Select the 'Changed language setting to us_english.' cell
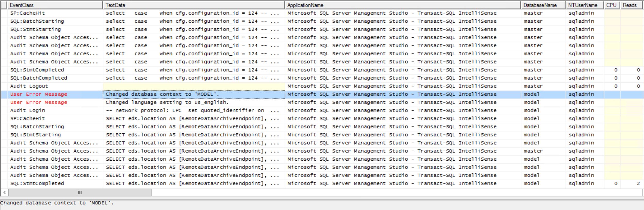The width and height of the screenshot is (644, 210). click(194, 102)
